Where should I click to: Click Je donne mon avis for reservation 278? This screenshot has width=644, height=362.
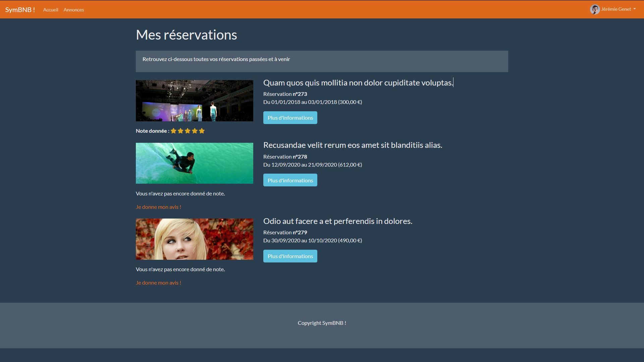(158, 207)
